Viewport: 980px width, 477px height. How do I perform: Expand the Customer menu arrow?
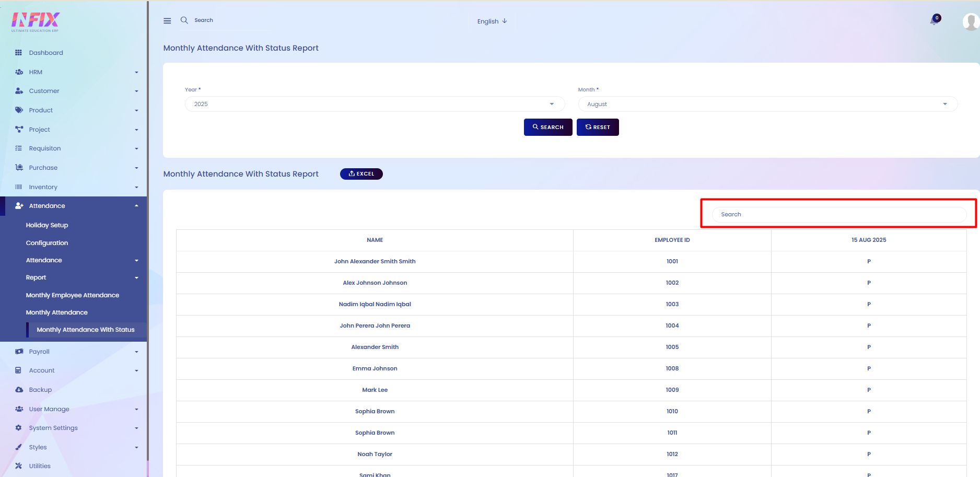136,91
